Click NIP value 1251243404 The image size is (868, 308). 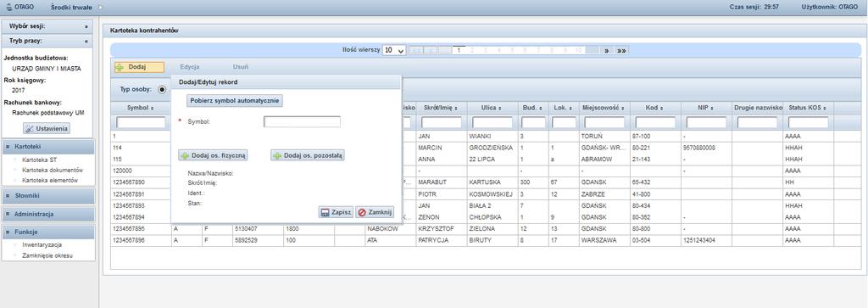[699, 241]
